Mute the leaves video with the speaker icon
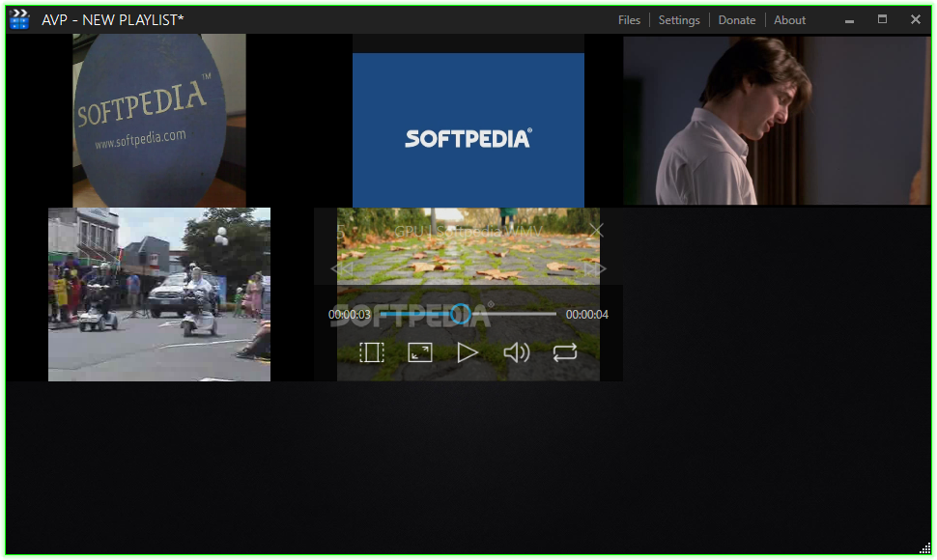This screenshot has height=560, width=937. click(x=516, y=352)
